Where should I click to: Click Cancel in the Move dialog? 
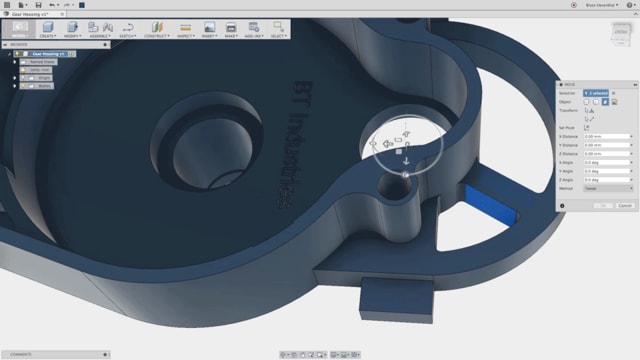pyautogui.click(x=625, y=205)
